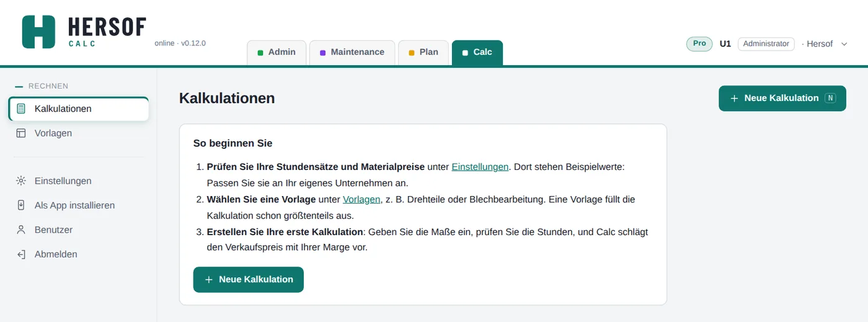Click the Benutzer person icon
The image size is (868, 322).
(21, 230)
